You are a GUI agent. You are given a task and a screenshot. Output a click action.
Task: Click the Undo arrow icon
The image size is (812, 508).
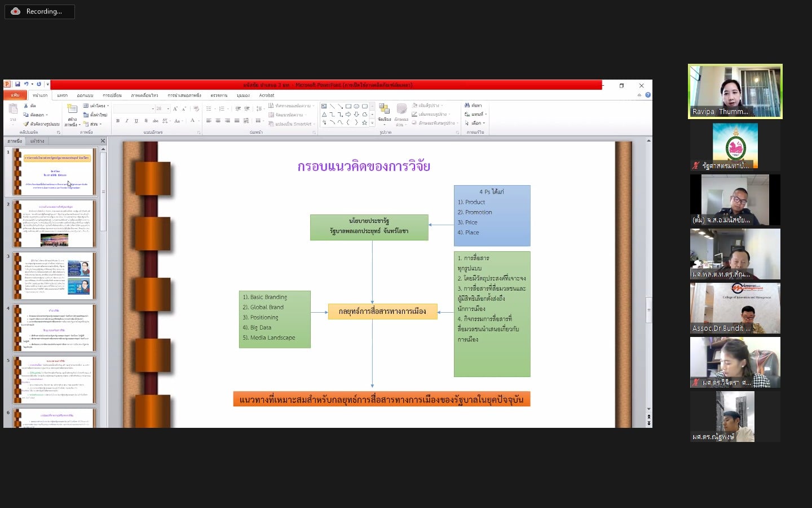click(x=26, y=84)
